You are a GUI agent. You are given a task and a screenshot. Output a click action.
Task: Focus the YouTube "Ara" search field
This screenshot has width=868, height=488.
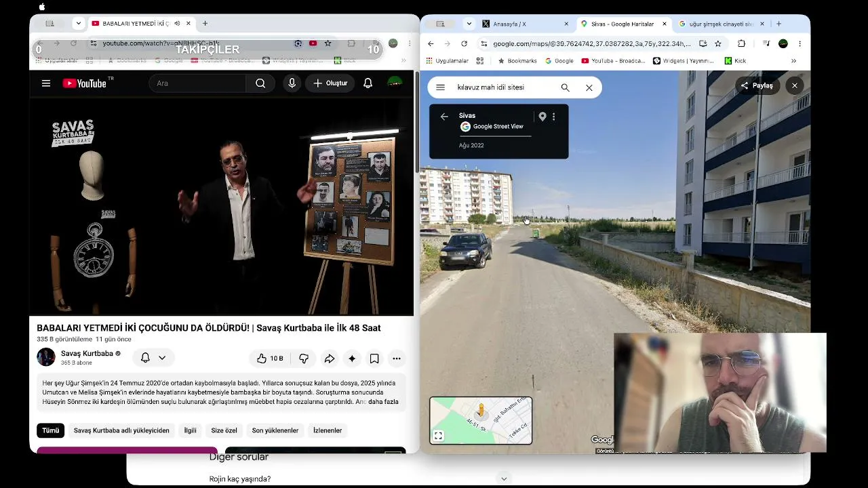(x=198, y=83)
